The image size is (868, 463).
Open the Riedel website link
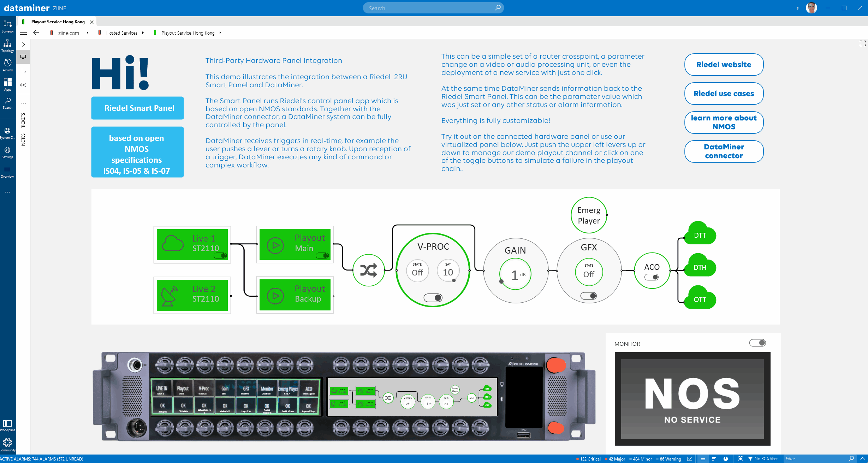tap(724, 65)
